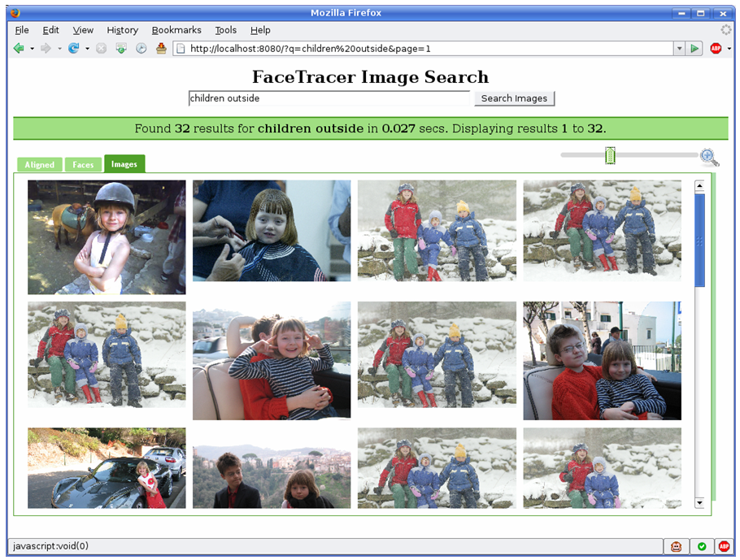This screenshot has height=560, width=740.
Task: Open the girl in riding helmet photo
Action: tap(107, 237)
